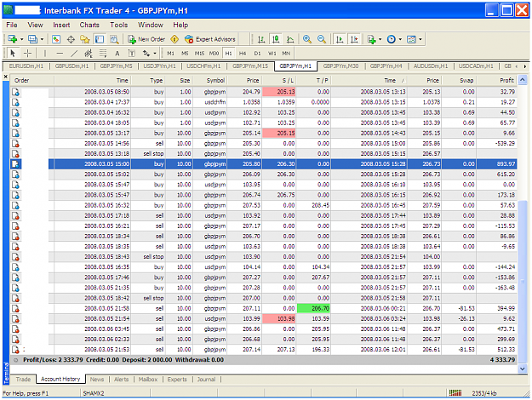Toggle the Terminal panel icon

tap(100, 39)
